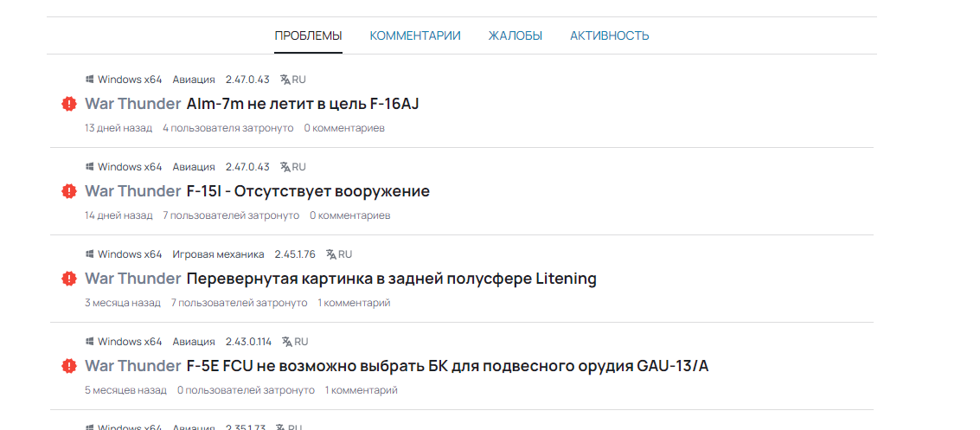The width and height of the screenshot is (980, 430).
Task: Click version 2.43.0.114 in F-5E FCU row
Action: click(x=248, y=342)
